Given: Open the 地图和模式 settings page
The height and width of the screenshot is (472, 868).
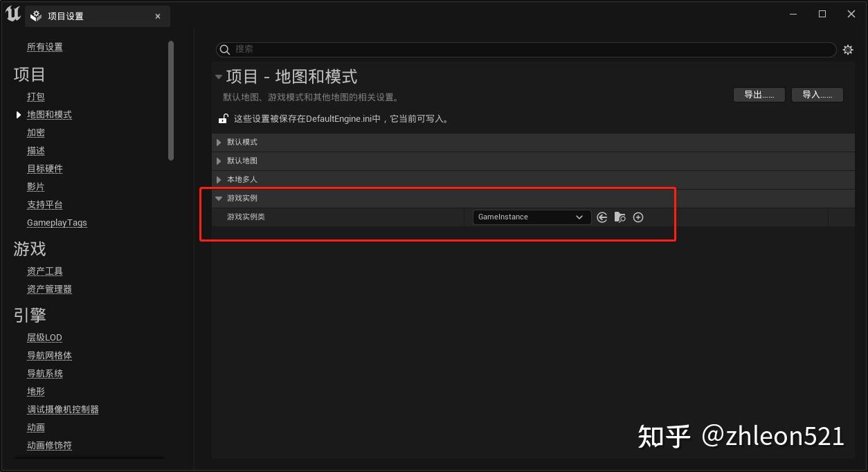Looking at the screenshot, I should [48, 114].
